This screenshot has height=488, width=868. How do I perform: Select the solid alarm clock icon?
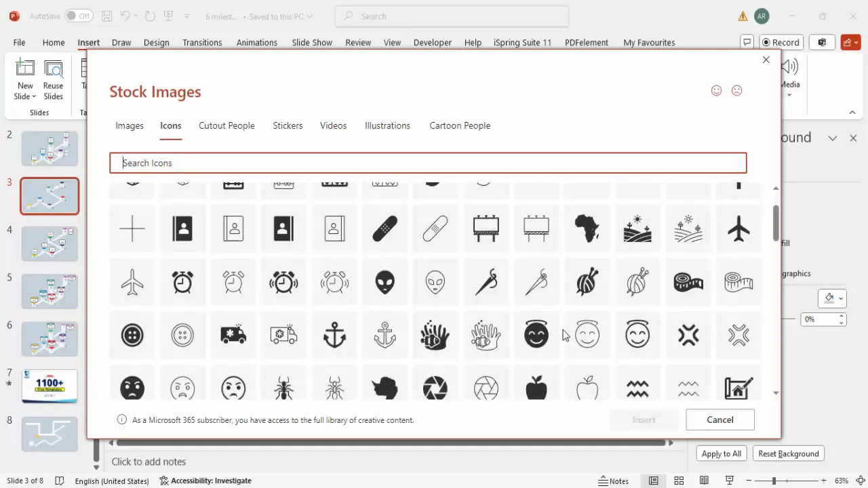point(182,281)
